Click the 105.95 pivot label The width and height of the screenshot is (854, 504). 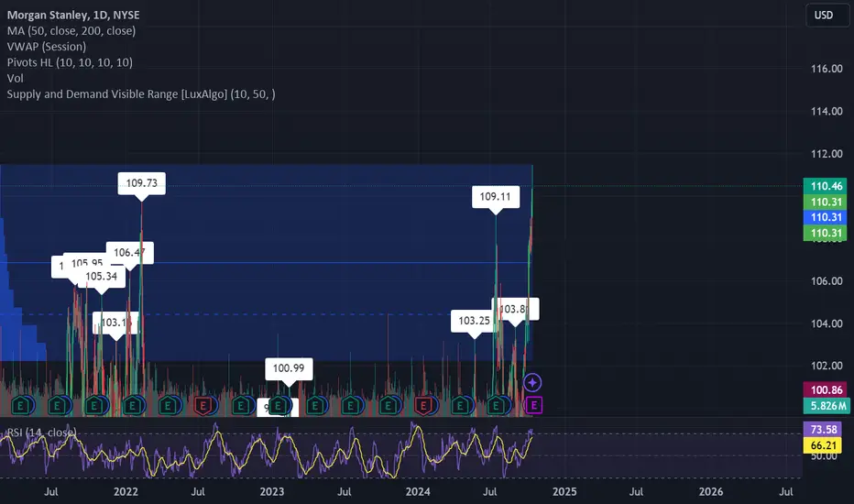point(87,261)
